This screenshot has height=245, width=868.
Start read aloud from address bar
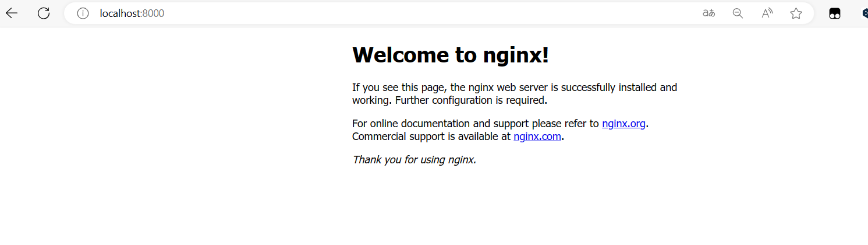click(767, 13)
